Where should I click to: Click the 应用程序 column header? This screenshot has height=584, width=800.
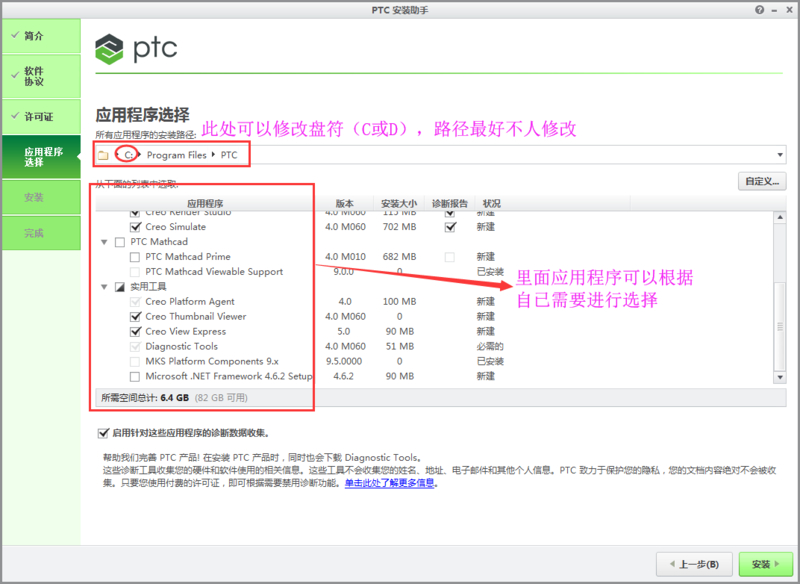click(205, 203)
